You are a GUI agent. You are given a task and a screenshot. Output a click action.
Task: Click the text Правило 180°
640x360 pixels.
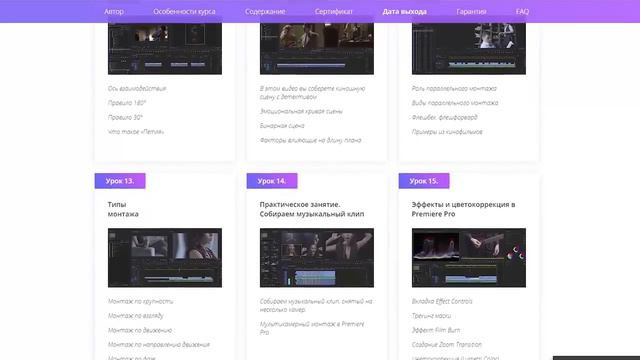(x=127, y=103)
